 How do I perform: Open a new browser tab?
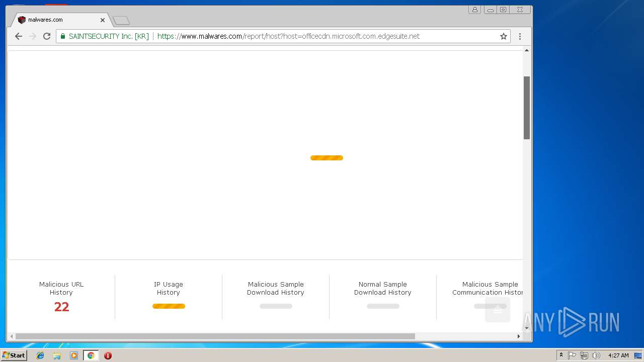[121, 21]
